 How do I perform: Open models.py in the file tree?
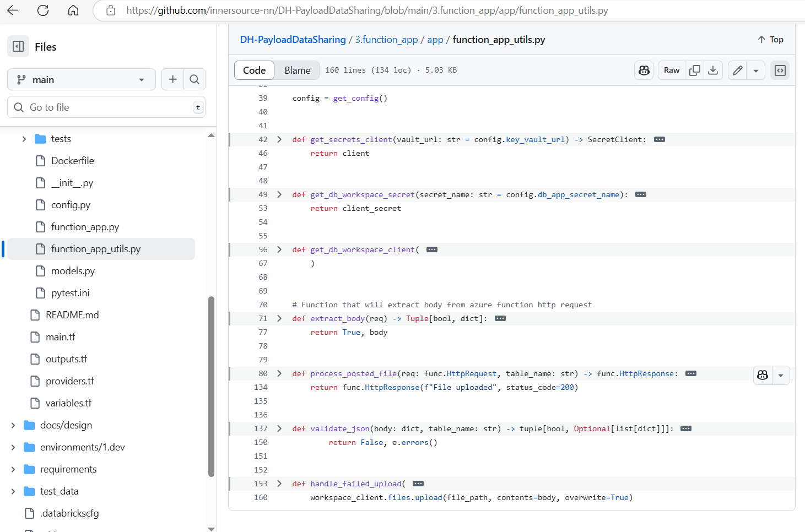pyautogui.click(x=73, y=271)
